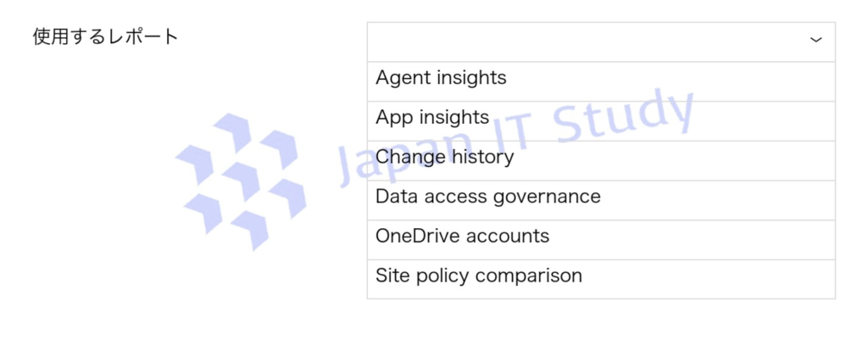Click the empty report combo box field

585,42
